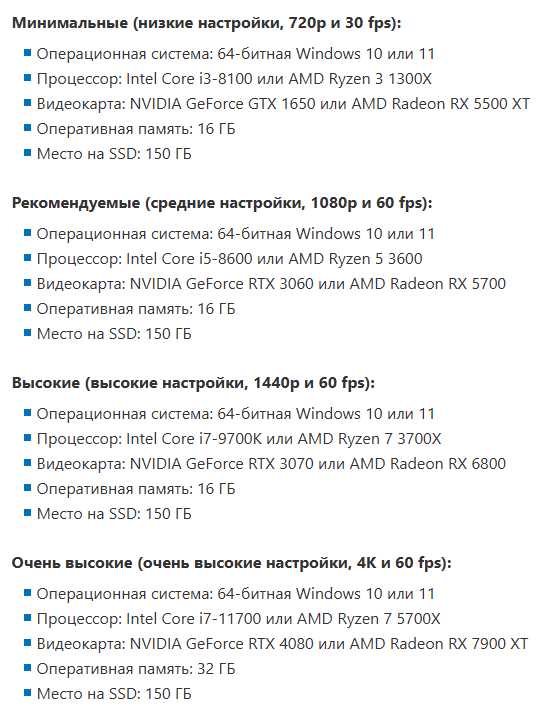Screen dimensions: 558x717
Task: Click the text 'AMD Radeon RX 5500 XT'
Action: 440,104
